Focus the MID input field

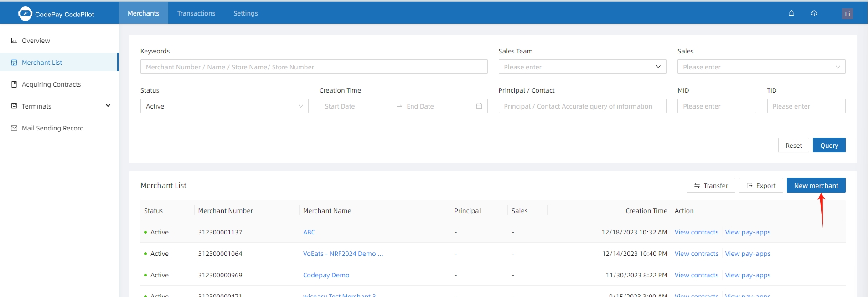tap(717, 106)
